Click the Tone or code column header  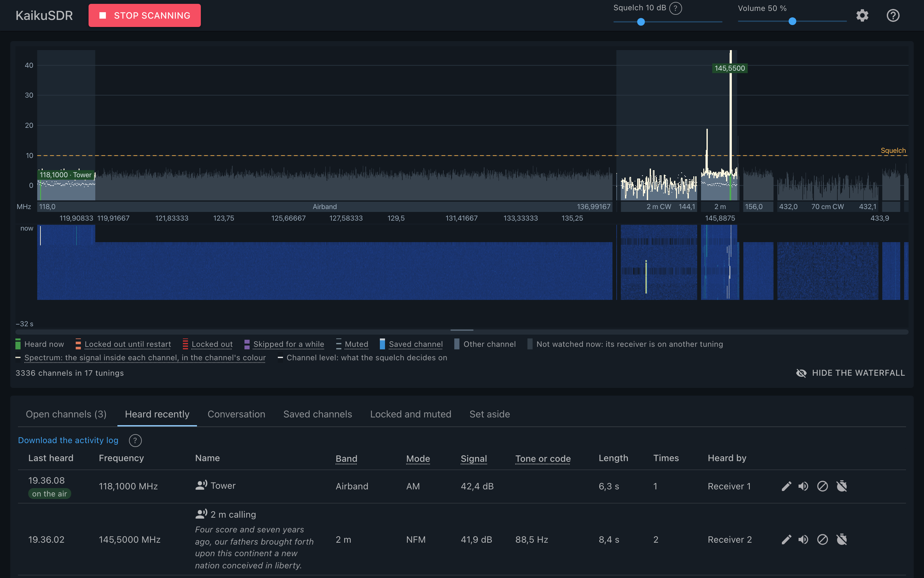tap(543, 458)
